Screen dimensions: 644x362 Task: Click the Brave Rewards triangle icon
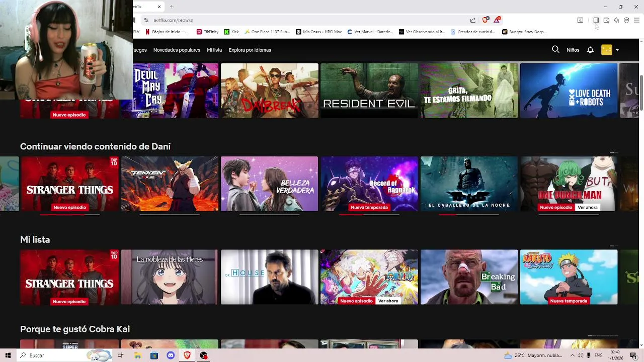tap(497, 20)
